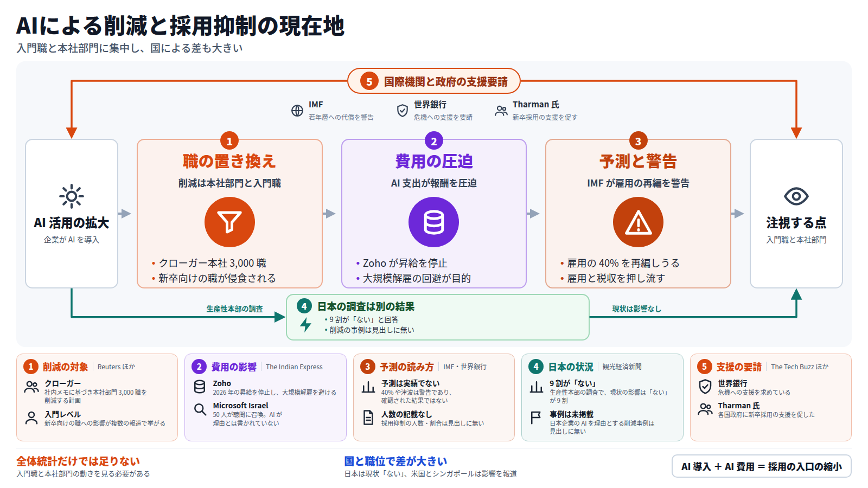Click the arrow label 生産性本部の調査
Screen dimensions: 868x488
tap(234, 309)
